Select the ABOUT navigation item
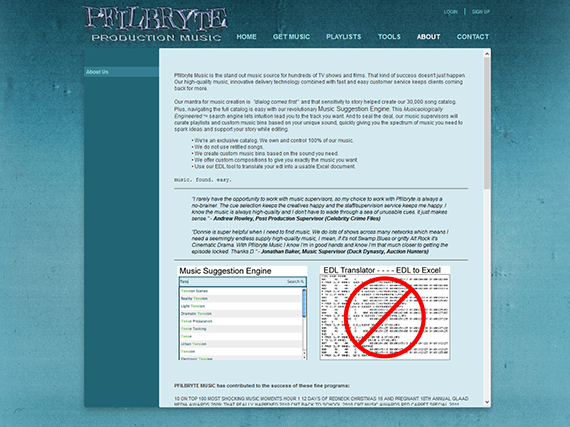Screen dimensions: 570x427 428,37
